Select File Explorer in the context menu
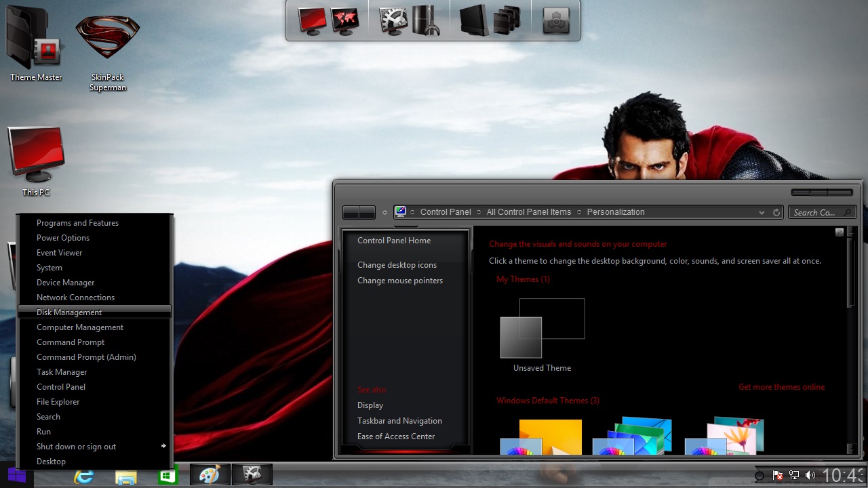The height and width of the screenshot is (488, 868). click(x=94, y=402)
